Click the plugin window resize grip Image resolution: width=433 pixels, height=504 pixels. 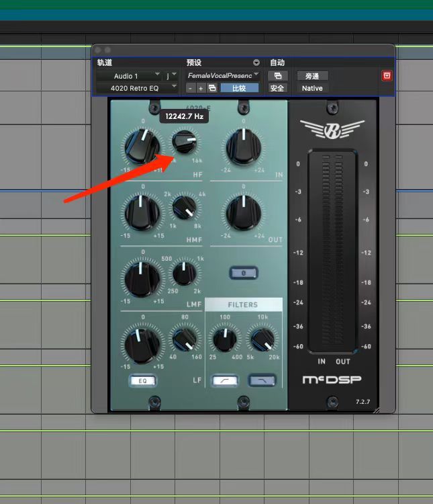377,410
